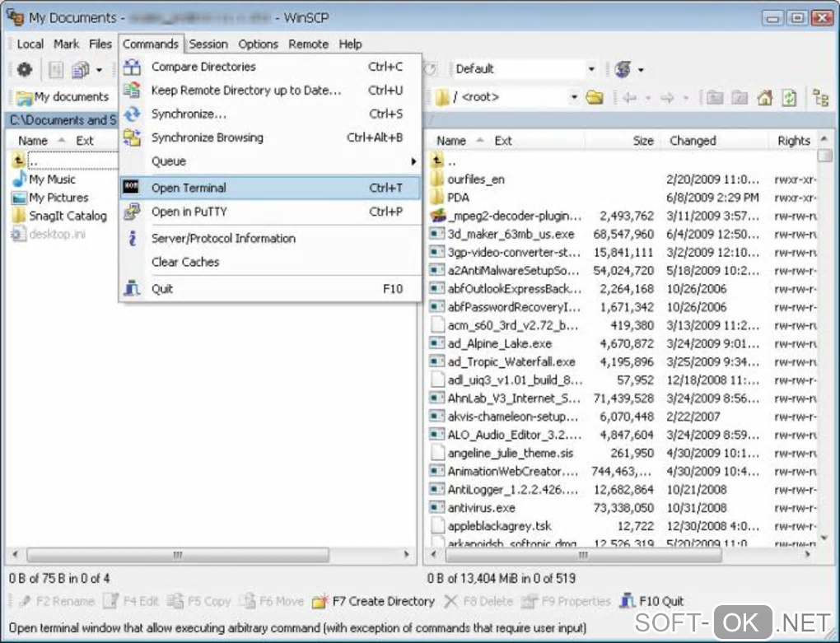Image resolution: width=840 pixels, height=643 pixels.
Task: Open the session globe dropdown arrow
Action: [641, 70]
